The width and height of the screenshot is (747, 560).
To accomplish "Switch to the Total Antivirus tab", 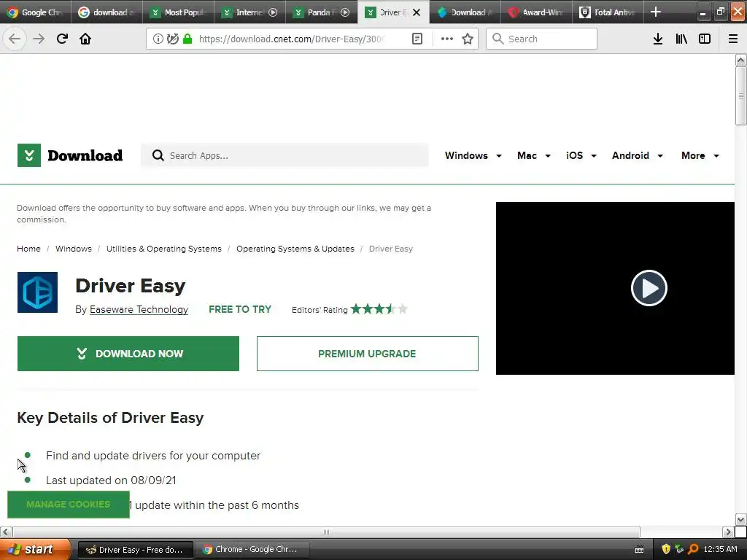I will (x=608, y=12).
